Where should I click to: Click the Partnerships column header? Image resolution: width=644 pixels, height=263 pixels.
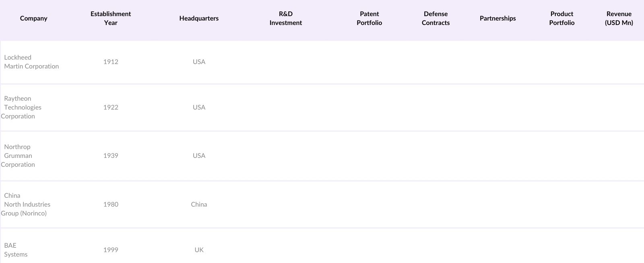pos(497,19)
